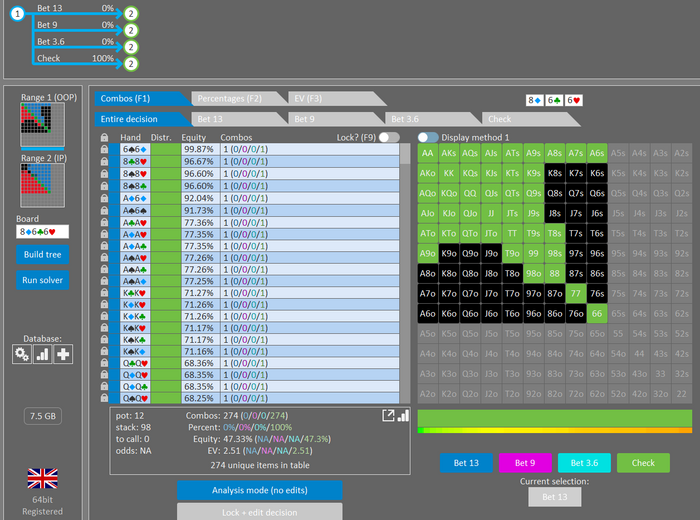This screenshot has width=700, height=520.
Task: Click Board input field 8♦6♣6♥
Action: pyautogui.click(x=42, y=232)
